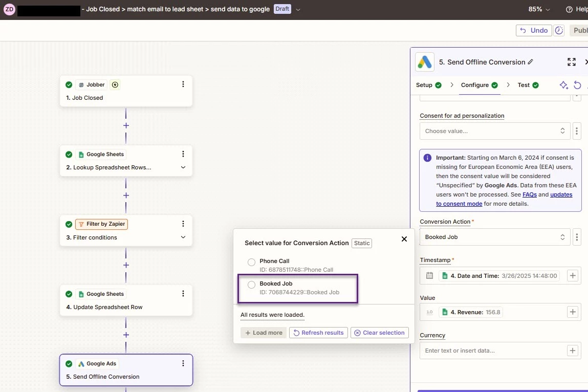The image size is (588, 392).
Task: Close the Select value popup
Action: (x=404, y=239)
